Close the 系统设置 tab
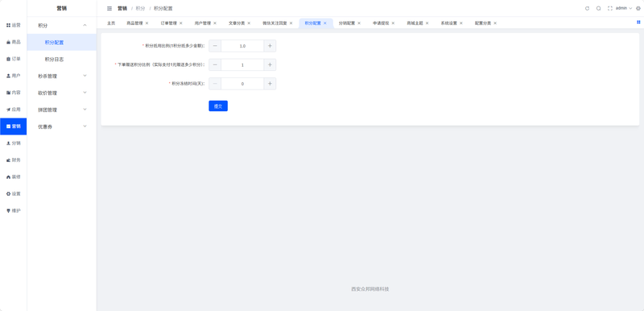The image size is (644, 311). tap(461, 23)
